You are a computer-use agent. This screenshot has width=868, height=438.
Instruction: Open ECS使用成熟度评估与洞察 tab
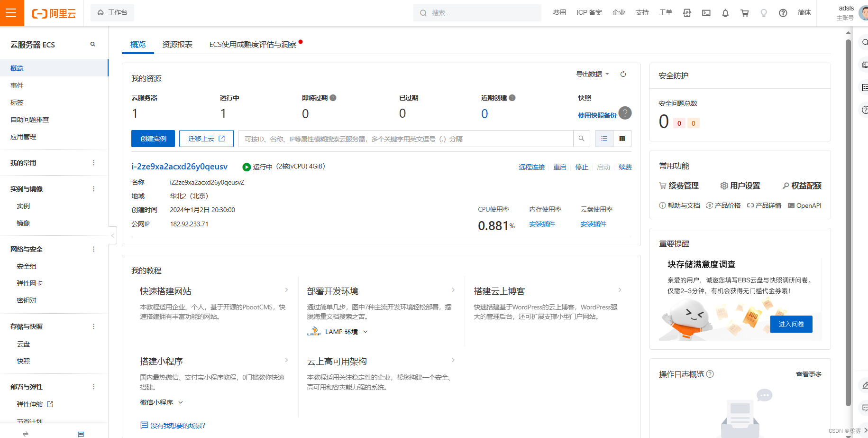(253, 44)
